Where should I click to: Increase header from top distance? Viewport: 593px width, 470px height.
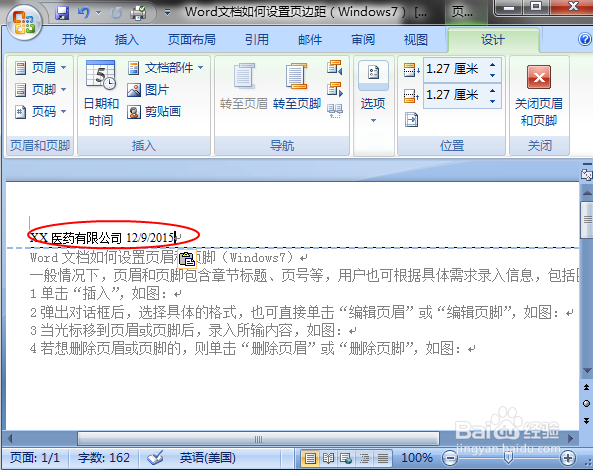coord(492,64)
